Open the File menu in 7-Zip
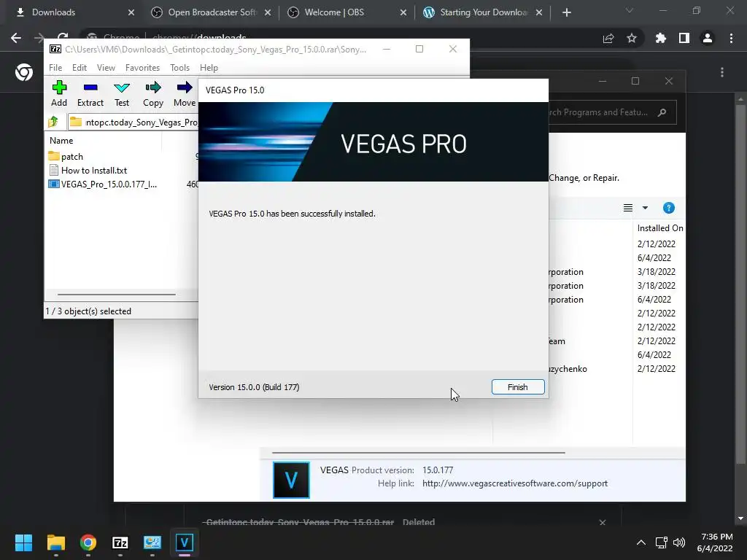Image resolution: width=747 pixels, height=560 pixels. (55, 68)
